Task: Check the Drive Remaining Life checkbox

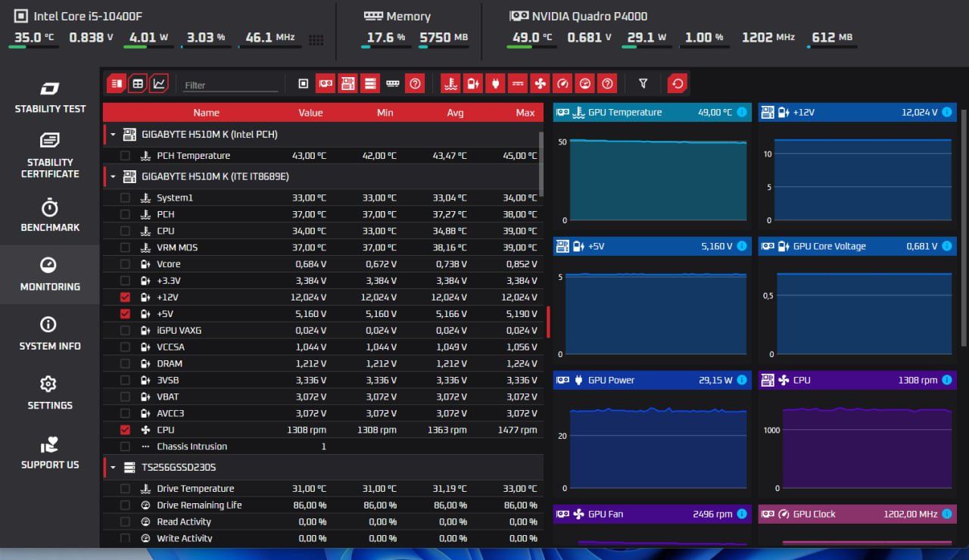Action: (125, 506)
